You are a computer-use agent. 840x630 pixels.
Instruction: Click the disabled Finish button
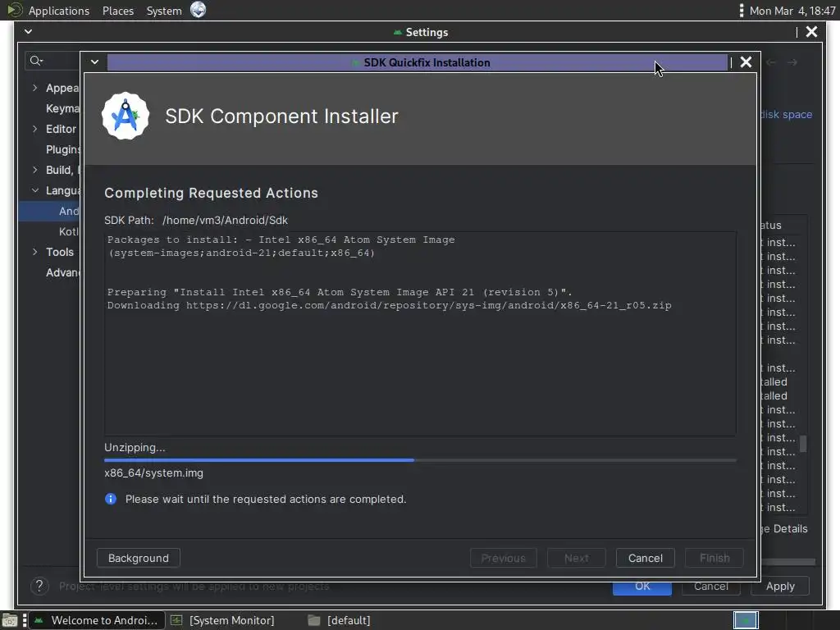pos(714,558)
